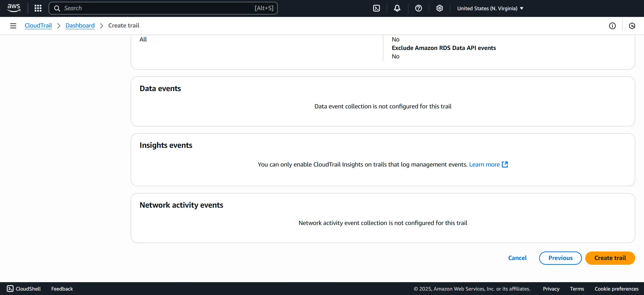This screenshot has height=295, width=644.
Task: Open the help question mark menu
Action: tap(419, 8)
